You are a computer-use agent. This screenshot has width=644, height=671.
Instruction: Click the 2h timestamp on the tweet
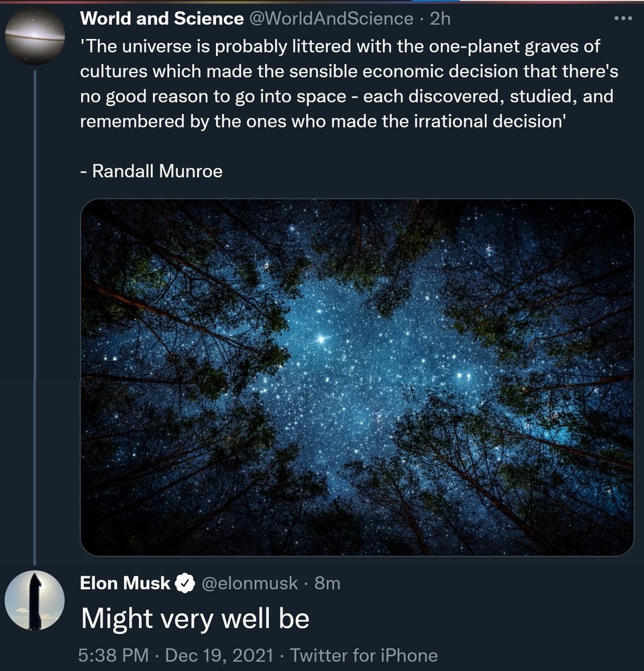click(440, 19)
